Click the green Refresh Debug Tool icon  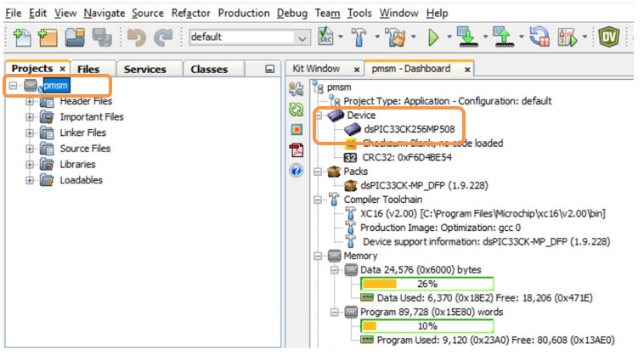pos(297,110)
